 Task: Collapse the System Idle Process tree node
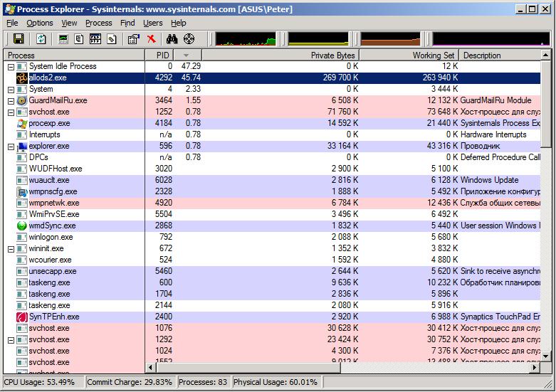(x=11, y=67)
